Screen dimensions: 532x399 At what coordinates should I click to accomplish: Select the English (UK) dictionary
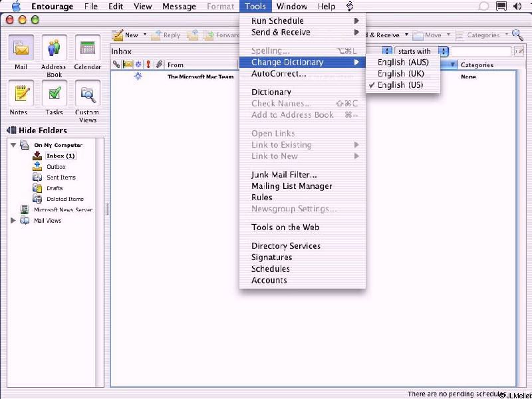pos(403,74)
